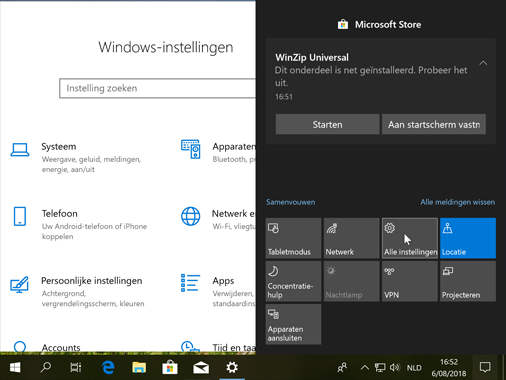Viewport: 506px width, 380px height.
Task: Click the network status tray icon
Action: [x=380, y=368]
